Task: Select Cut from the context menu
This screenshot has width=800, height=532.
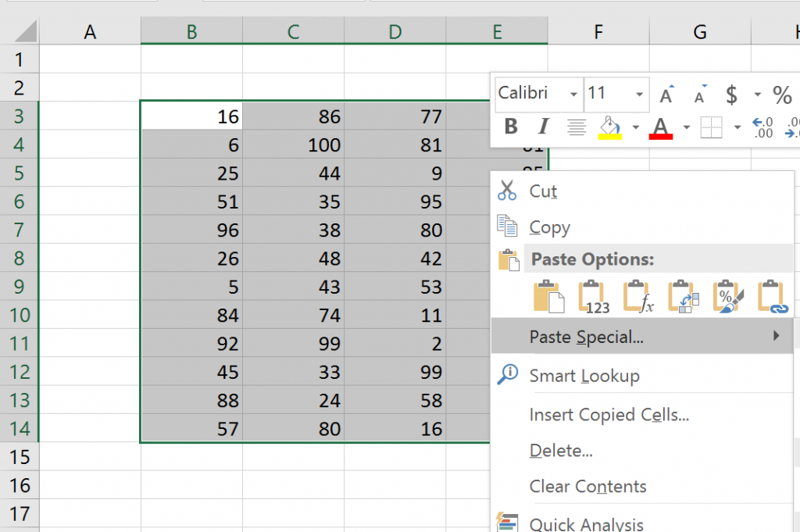Action: pyautogui.click(x=543, y=191)
